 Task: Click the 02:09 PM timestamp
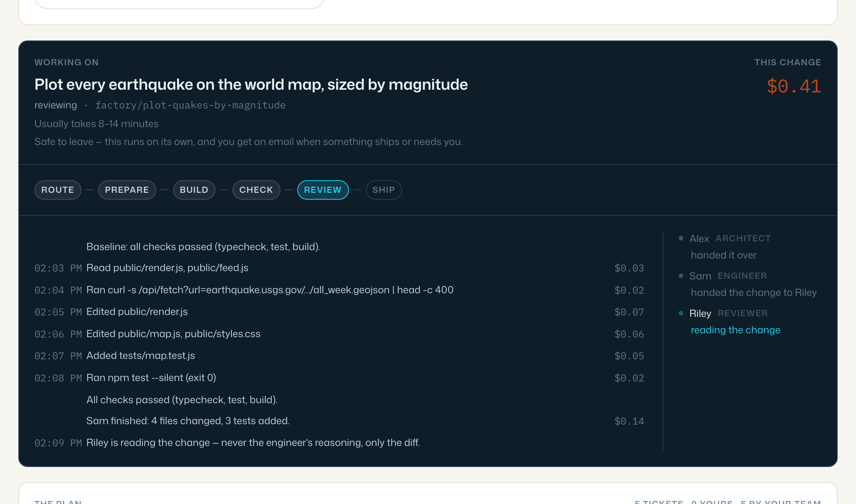point(58,443)
